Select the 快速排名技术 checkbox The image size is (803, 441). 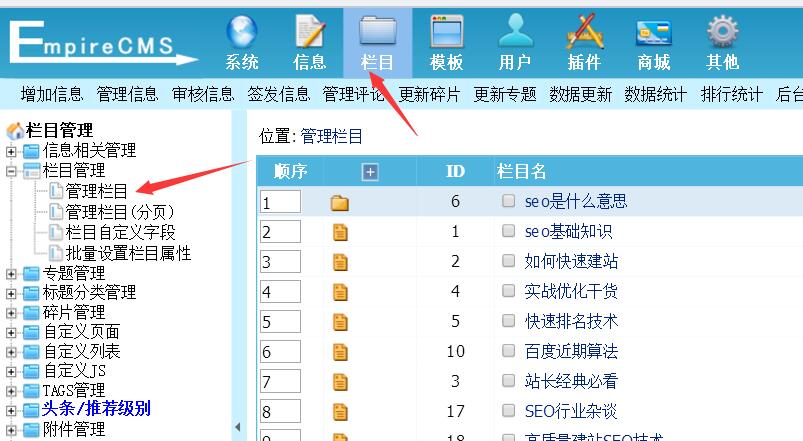pyautogui.click(x=508, y=321)
